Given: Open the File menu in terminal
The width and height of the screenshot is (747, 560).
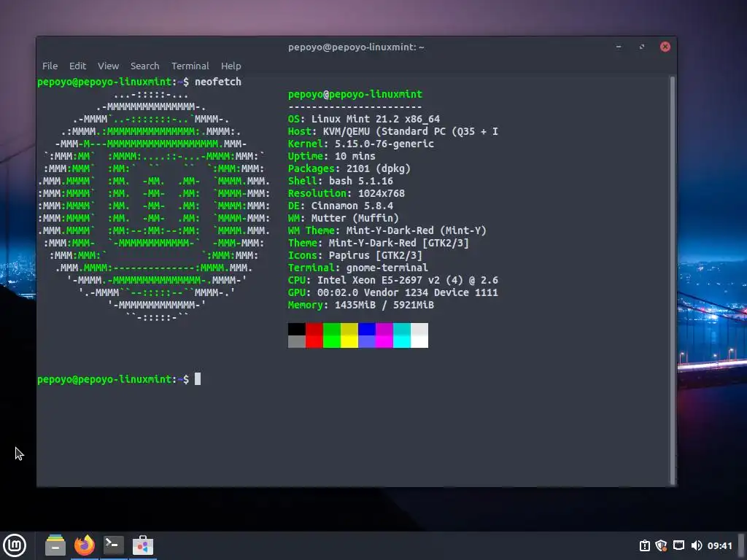Looking at the screenshot, I should [50, 66].
